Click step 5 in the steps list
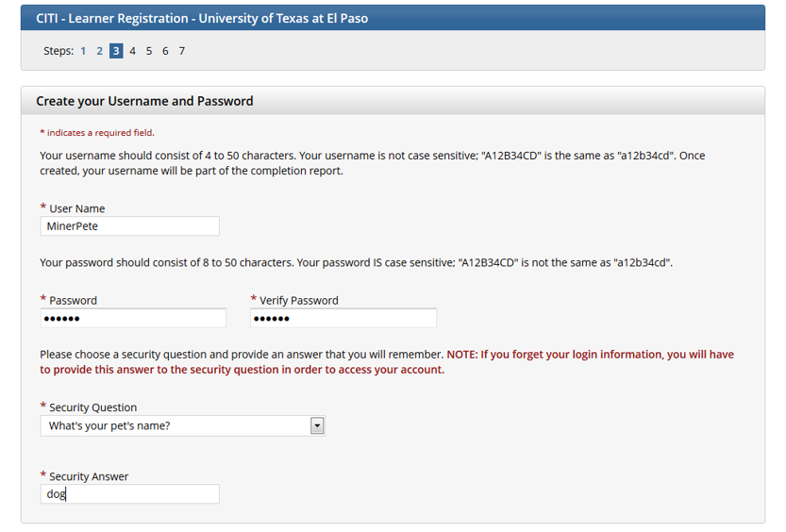 (x=149, y=51)
